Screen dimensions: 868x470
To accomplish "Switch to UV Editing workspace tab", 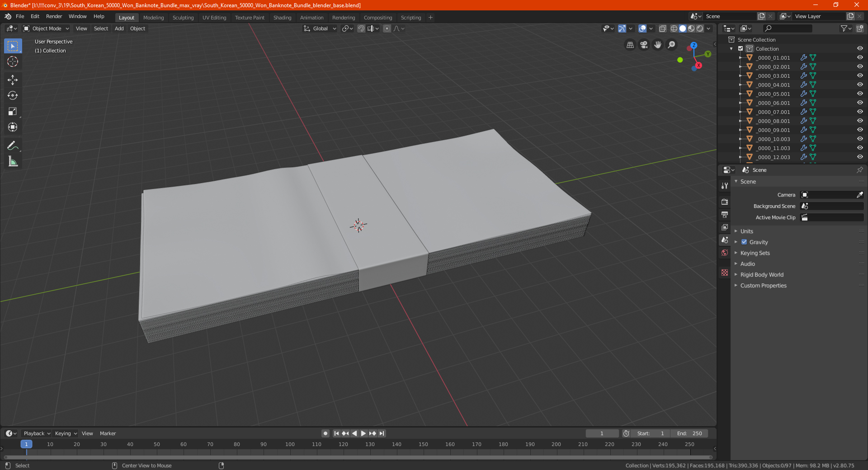I will pos(214,18).
